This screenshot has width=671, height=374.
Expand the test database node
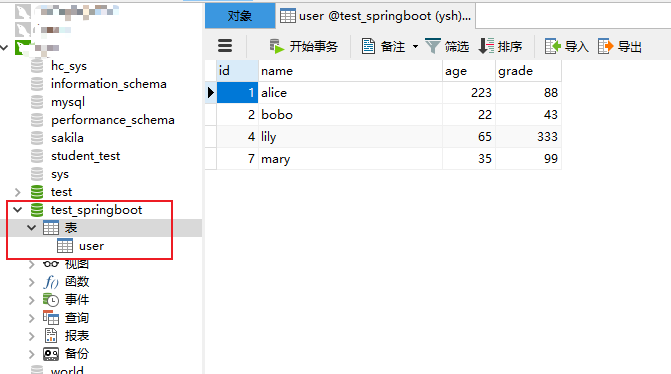(x=18, y=192)
